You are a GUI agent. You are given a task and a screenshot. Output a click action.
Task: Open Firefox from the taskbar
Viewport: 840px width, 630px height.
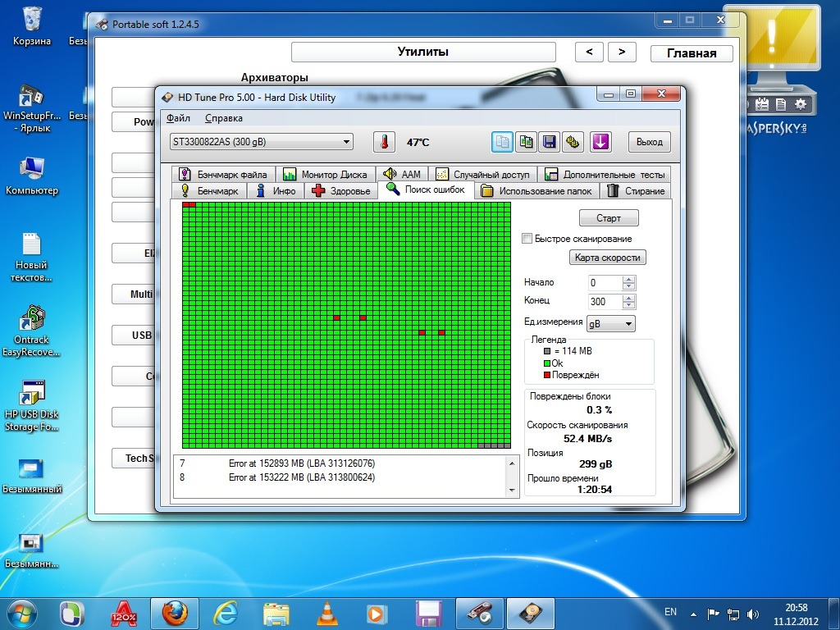[x=175, y=614]
